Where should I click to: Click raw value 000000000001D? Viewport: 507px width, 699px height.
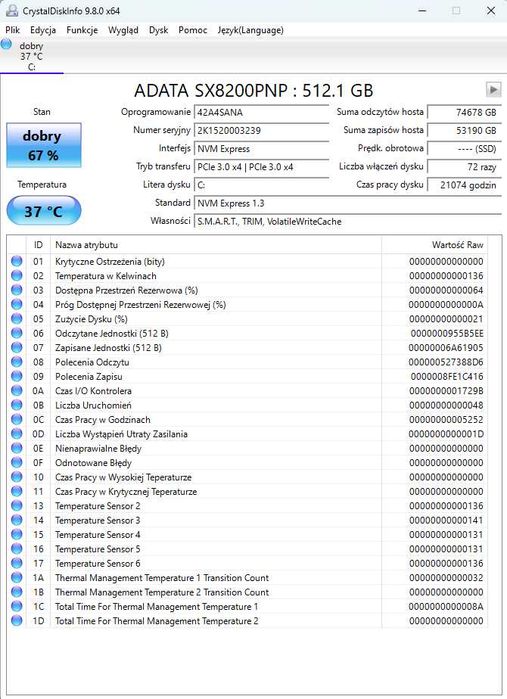pyautogui.click(x=446, y=434)
